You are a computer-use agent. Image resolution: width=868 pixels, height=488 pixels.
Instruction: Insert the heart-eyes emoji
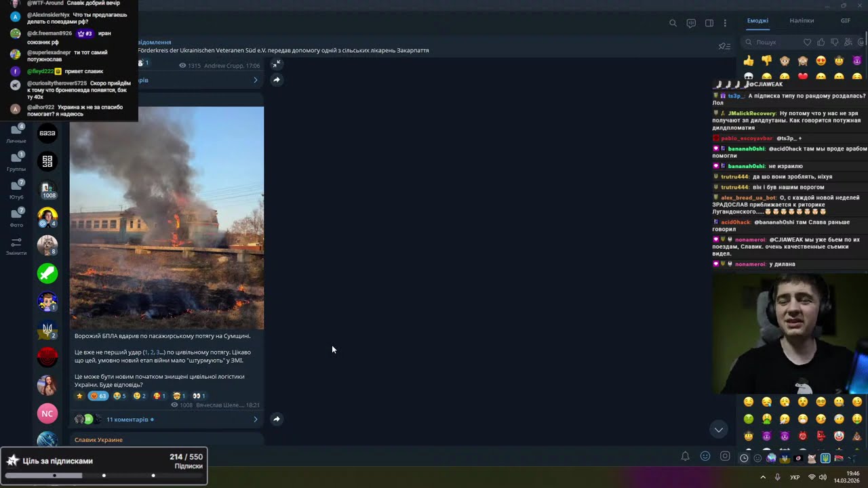coord(821,61)
